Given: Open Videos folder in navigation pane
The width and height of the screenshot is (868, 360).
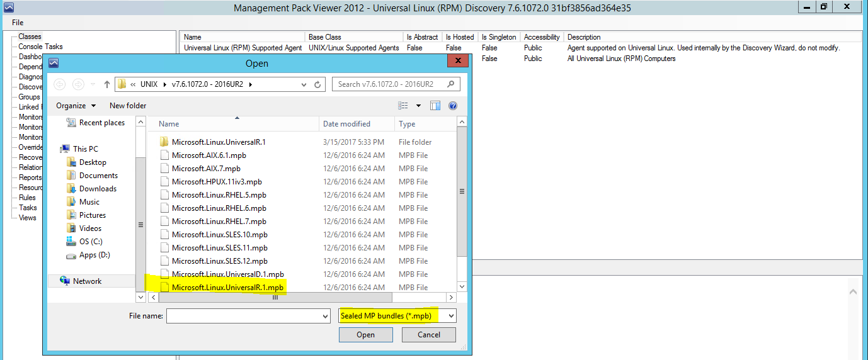Looking at the screenshot, I should (x=84, y=228).
